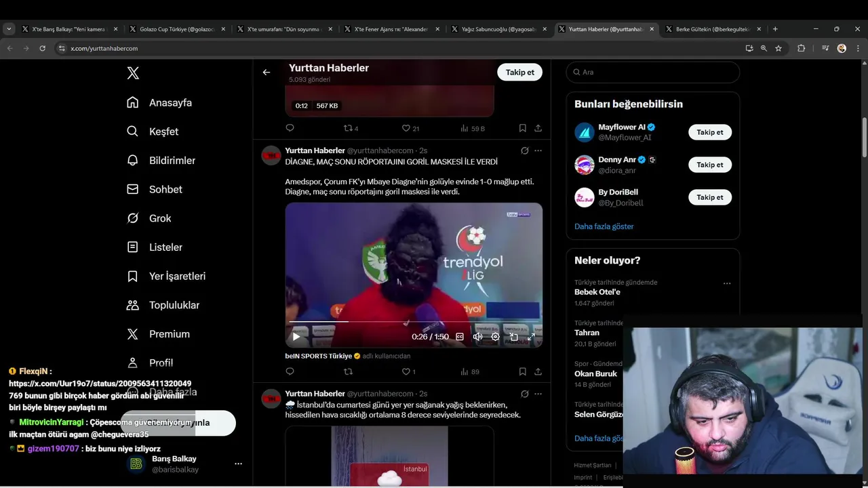Open Sohbet messages page
This screenshot has height=488, width=868.
154,189
